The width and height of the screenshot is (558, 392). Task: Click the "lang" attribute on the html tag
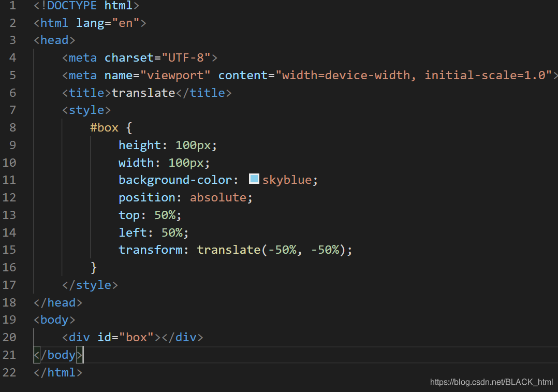pos(90,23)
